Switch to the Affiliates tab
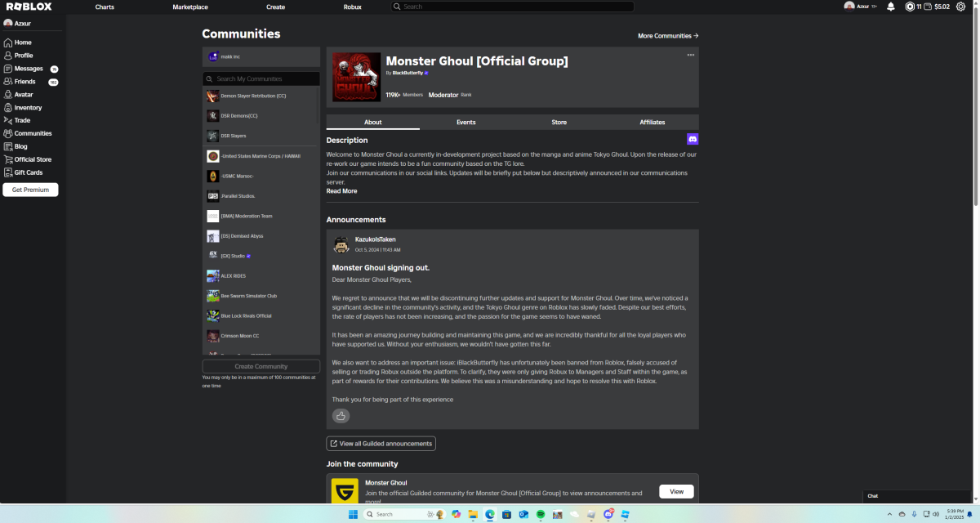 point(653,122)
